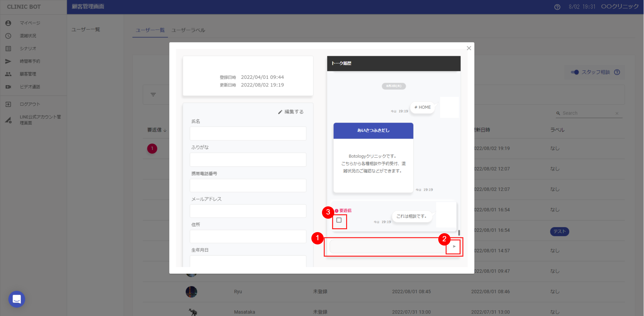
Task: Open the help question mark in header
Action: click(x=557, y=7)
